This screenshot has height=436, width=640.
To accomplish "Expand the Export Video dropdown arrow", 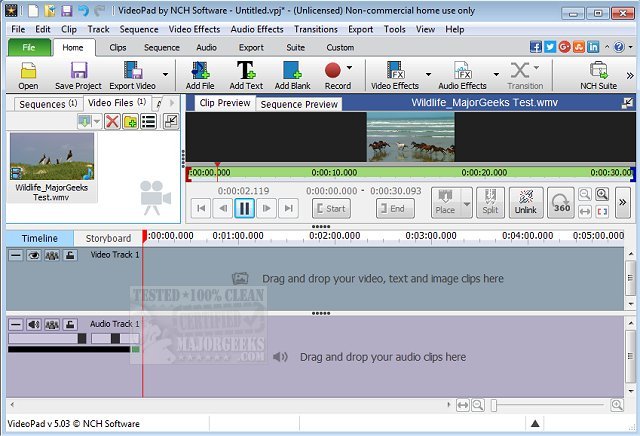I will point(165,74).
